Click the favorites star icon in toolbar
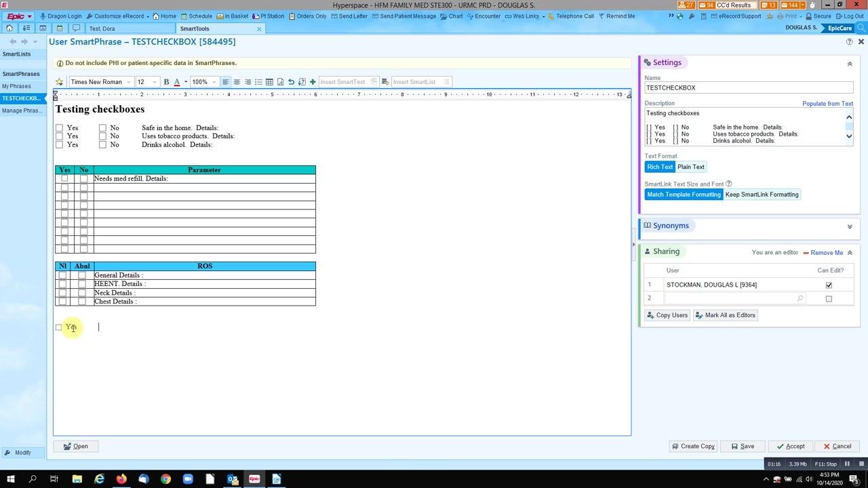This screenshot has width=868, height=488. pyautogui.click(x=60, y=82)
